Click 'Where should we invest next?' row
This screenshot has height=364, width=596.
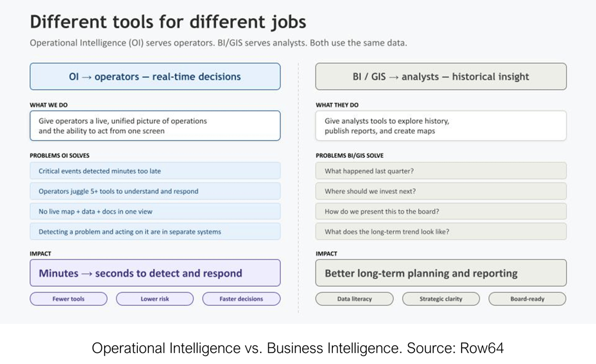(441, 191)
